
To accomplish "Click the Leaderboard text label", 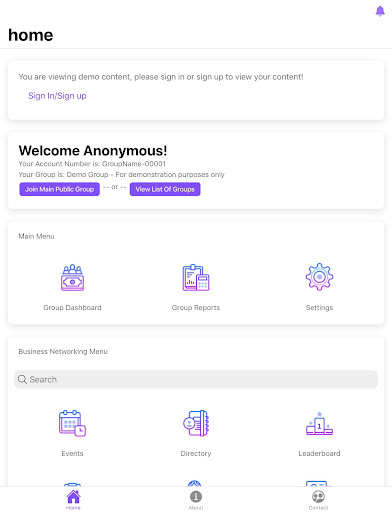I will coord(319,453).
